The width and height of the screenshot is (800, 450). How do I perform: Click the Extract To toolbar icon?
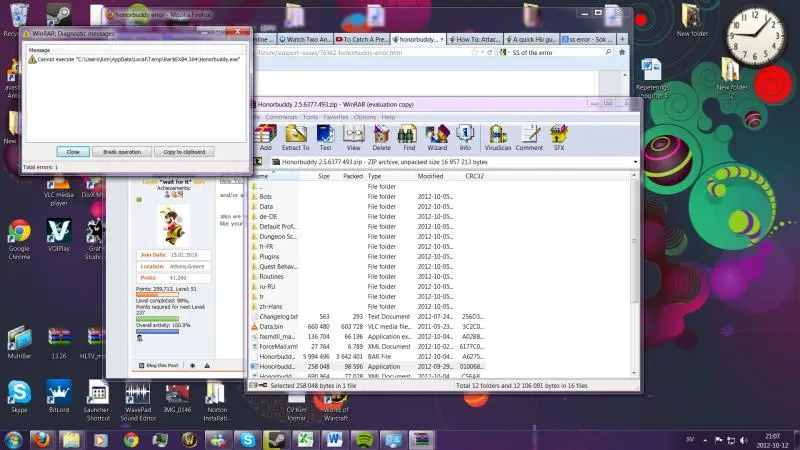[295, 137]
